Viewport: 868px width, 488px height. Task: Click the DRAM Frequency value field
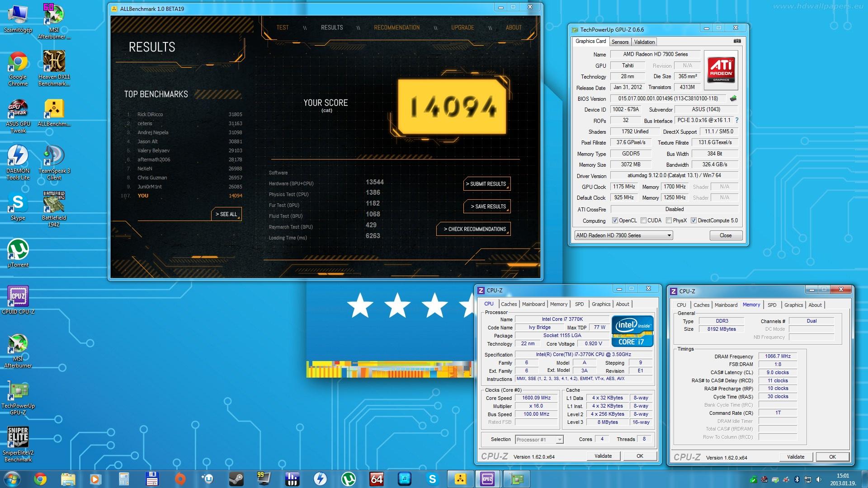(x=778, y=357)
